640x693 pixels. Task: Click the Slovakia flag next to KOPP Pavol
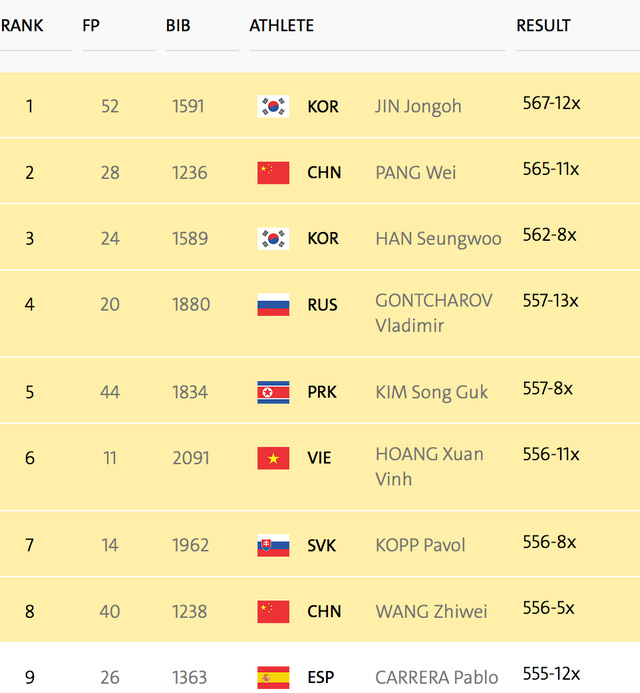coord(273,545)
